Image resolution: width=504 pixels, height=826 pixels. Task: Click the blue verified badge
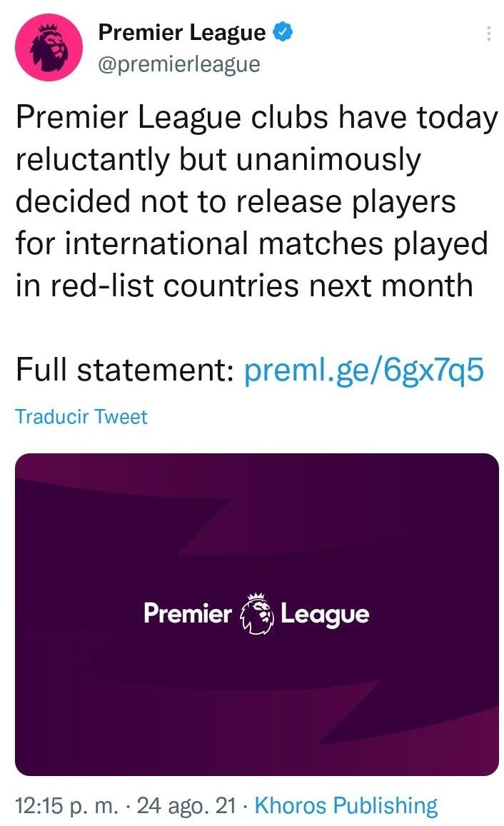point(281,32)
